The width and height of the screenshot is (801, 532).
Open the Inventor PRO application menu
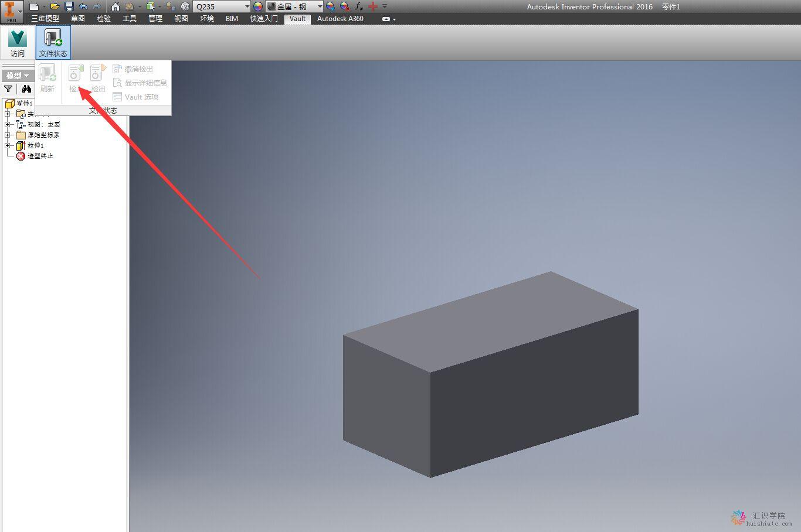point(12,12)
